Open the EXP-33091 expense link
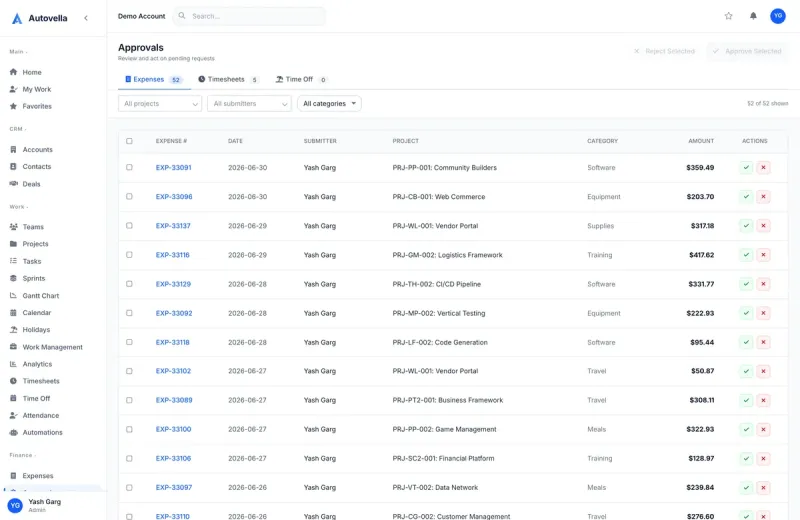This screenshot has height=520, width=800. click(x=173, y=167)
